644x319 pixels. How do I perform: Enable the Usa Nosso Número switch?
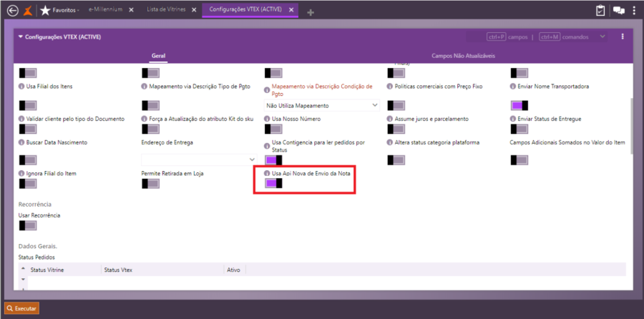(273, 129)
